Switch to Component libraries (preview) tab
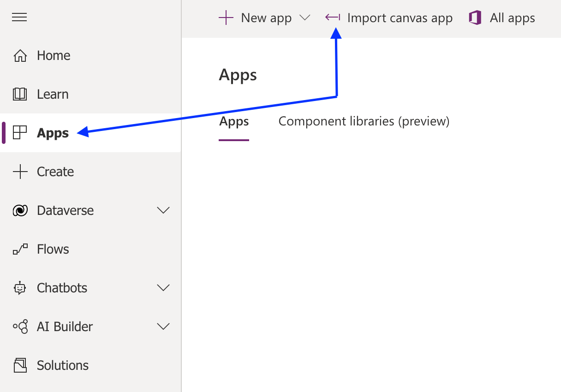561x392 pixels. pos(364,121)
